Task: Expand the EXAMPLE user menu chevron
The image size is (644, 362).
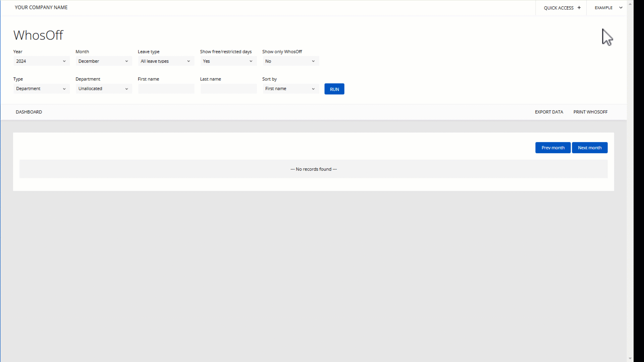Action: [x=621, y=8]
